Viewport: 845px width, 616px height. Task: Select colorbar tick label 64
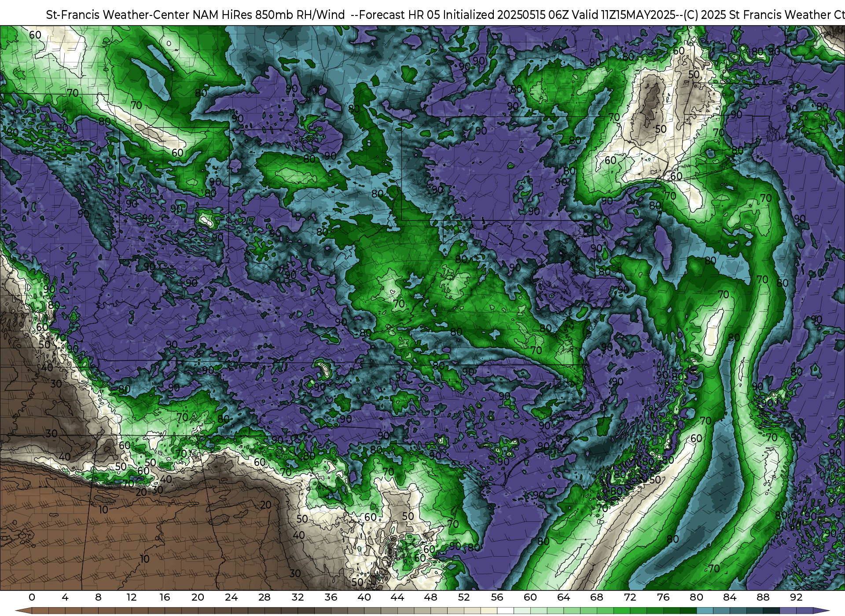pos(563,597)
